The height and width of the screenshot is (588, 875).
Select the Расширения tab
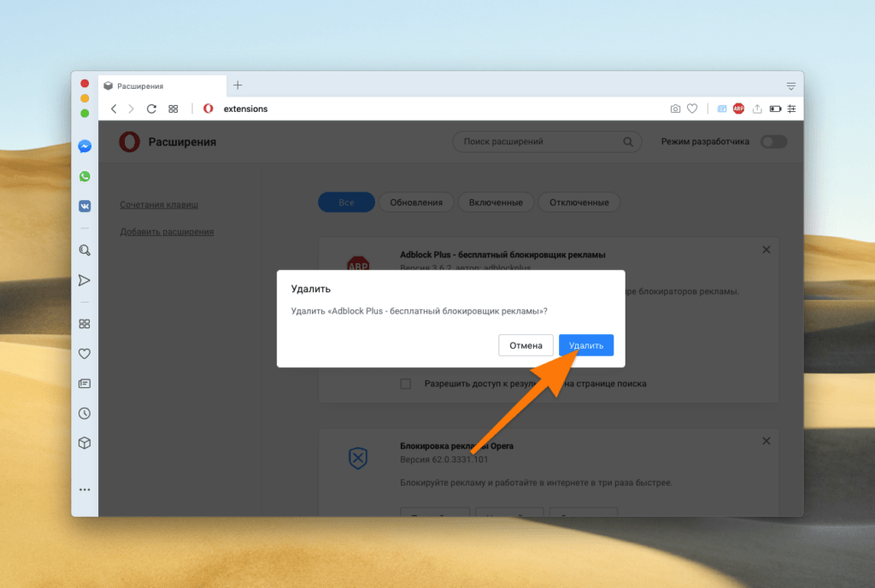click(162, 86)
